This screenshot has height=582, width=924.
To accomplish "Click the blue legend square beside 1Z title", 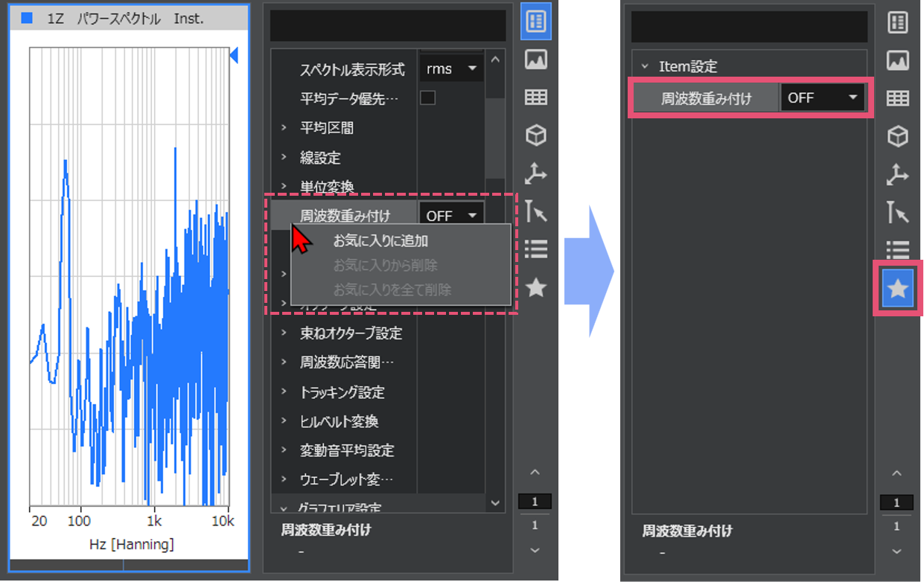I will point(27,19).
